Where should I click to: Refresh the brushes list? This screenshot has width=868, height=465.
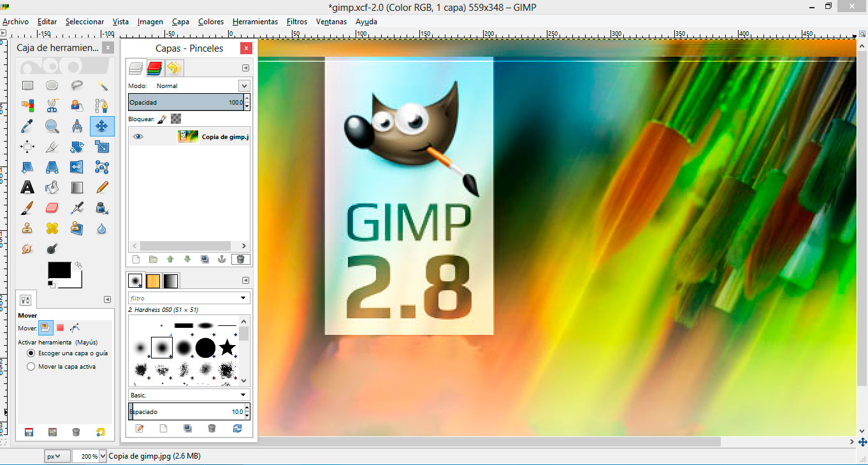[x=238, y=429]
